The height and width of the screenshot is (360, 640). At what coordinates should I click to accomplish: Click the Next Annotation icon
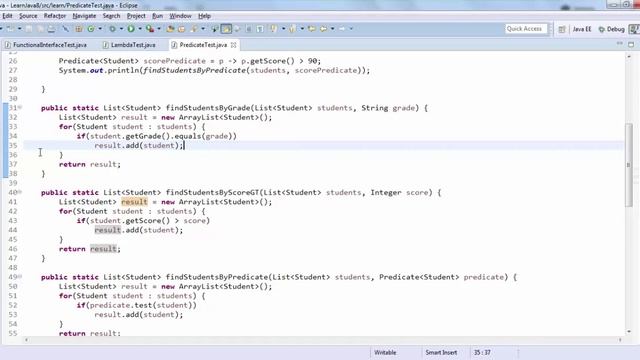pyautogui.click(x=273, y=29)
